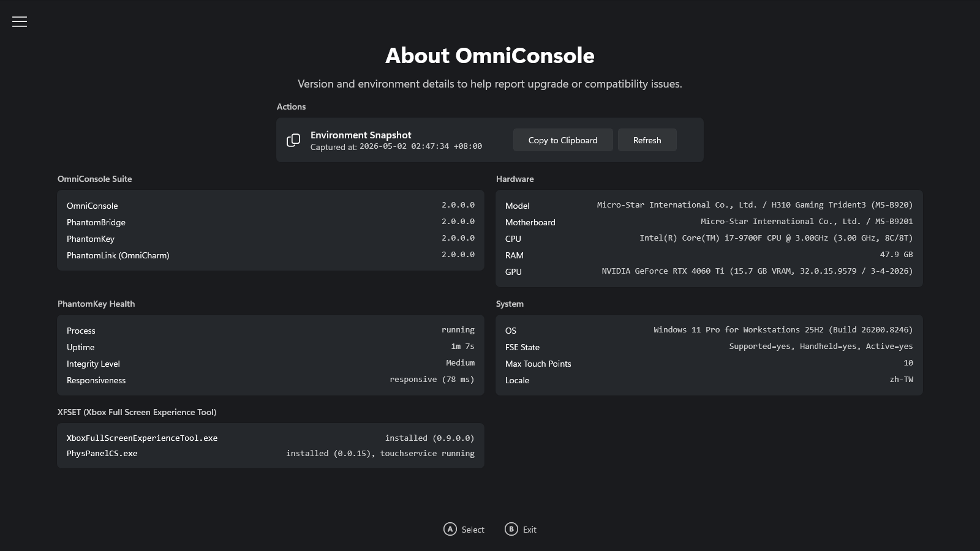Click the System section header
This screenshot has height=551, width=980.
coord(510,304)
